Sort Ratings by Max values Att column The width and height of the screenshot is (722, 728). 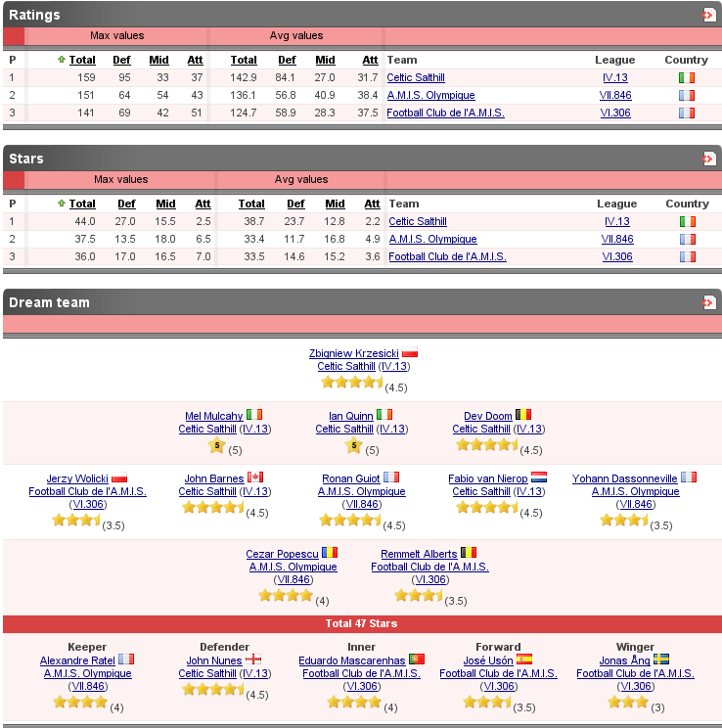click(195, 60)
